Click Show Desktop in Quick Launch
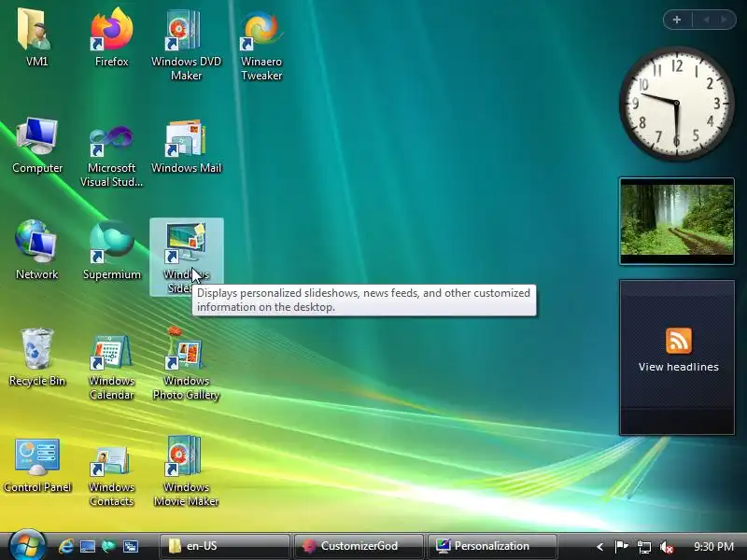Viewport: 747px width, 560px height. pos(88,546)
